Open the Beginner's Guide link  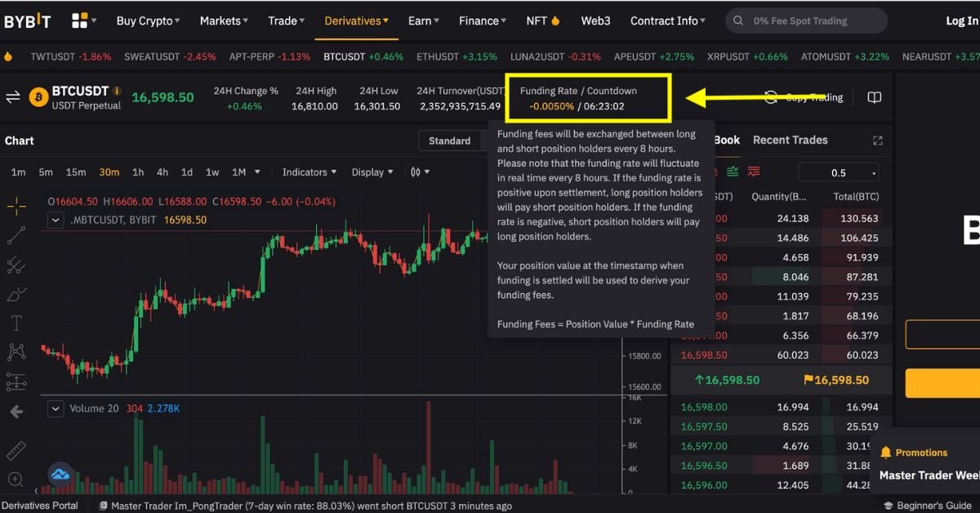click(x=926, y=506)
